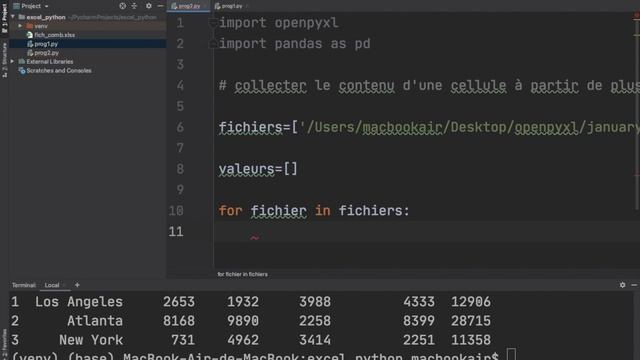Open fich_comb.xlsx in project tree

(54, 35)
